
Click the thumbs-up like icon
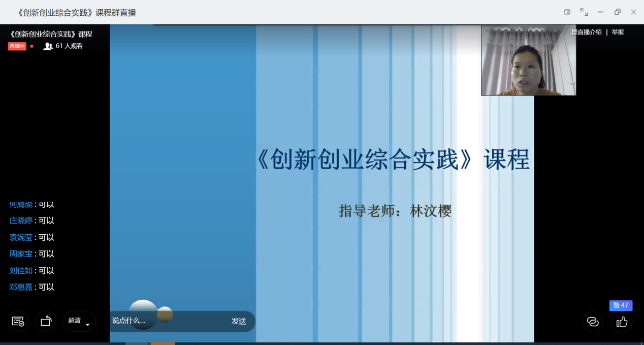coord(622,322)
